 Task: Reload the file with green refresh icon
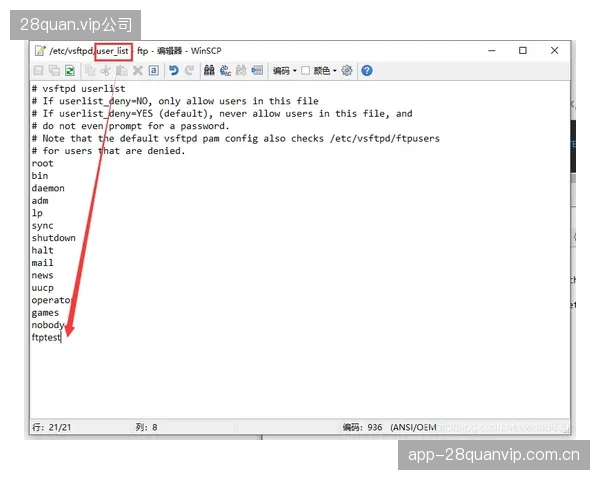[x=70, y=70]
